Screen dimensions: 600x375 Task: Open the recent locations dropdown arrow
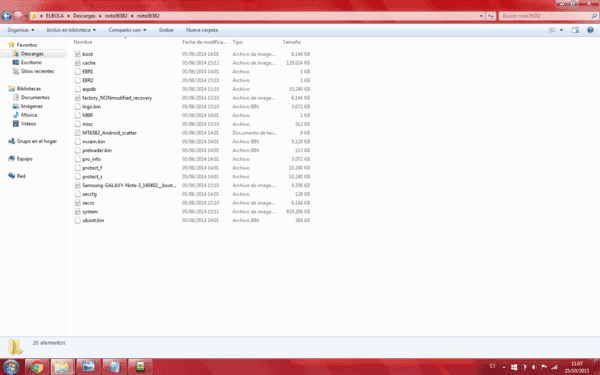pos(26,16)
